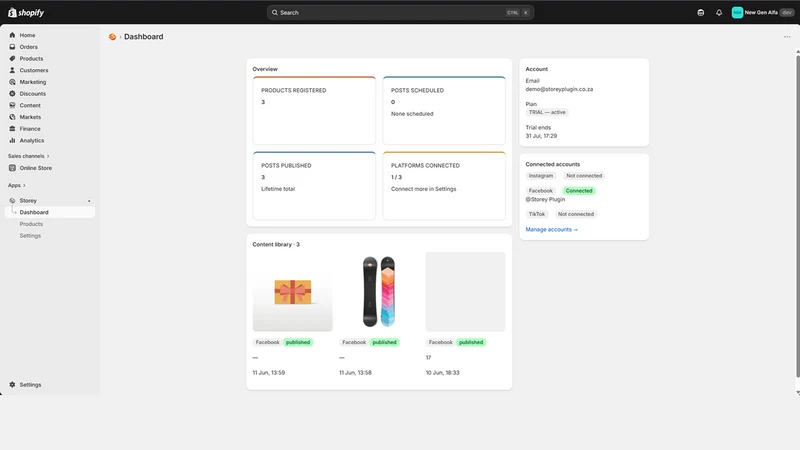Click the Facebook tag under gift card
Image resolution: width=800 pixels, height=450 pixels.
pyautogui.click(x=267, y=342)
